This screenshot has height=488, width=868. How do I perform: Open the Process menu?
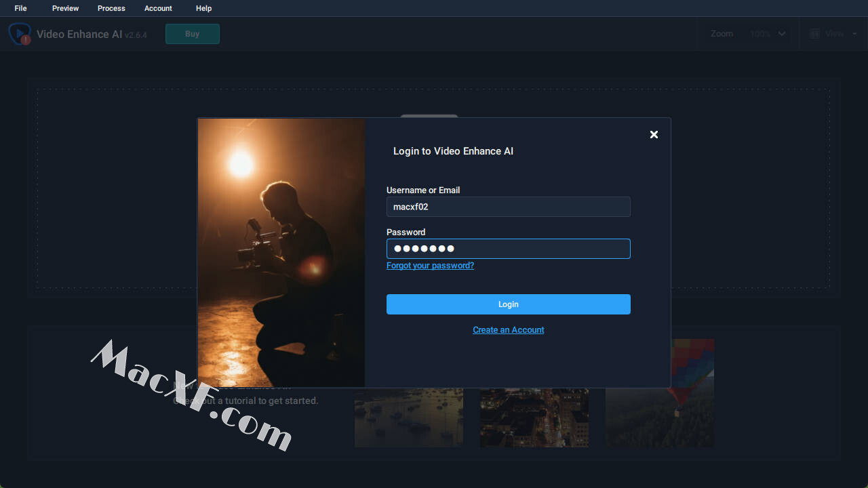pos(111,8)
